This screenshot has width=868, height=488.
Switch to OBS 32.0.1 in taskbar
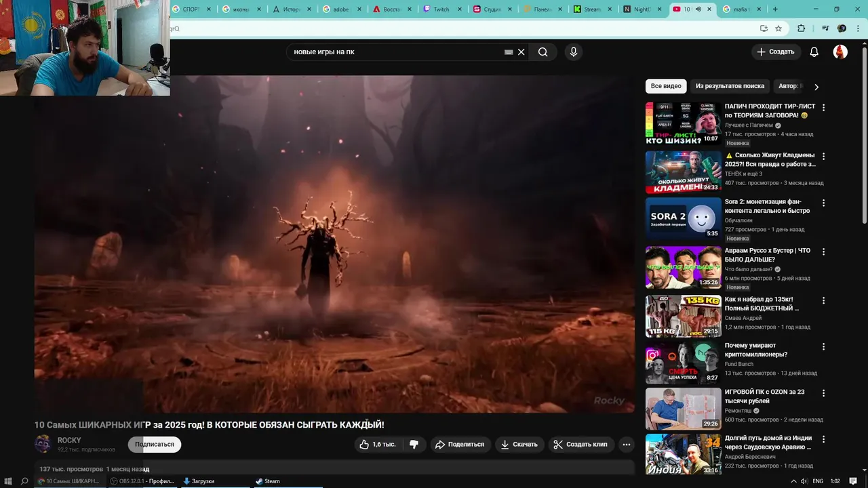tap(142, 481)
